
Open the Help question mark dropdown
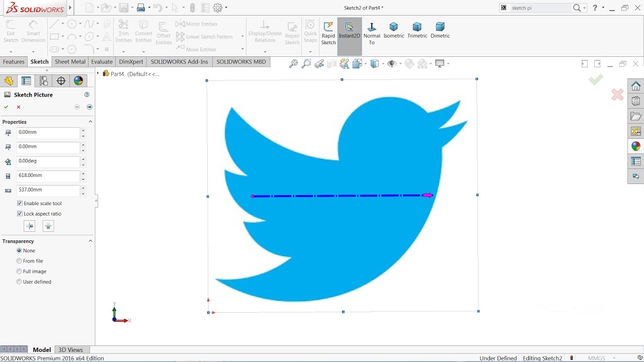tap(603, 8)
